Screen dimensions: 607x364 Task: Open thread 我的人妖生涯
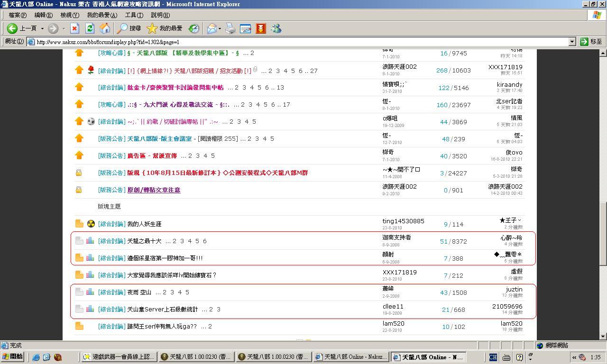144,224
